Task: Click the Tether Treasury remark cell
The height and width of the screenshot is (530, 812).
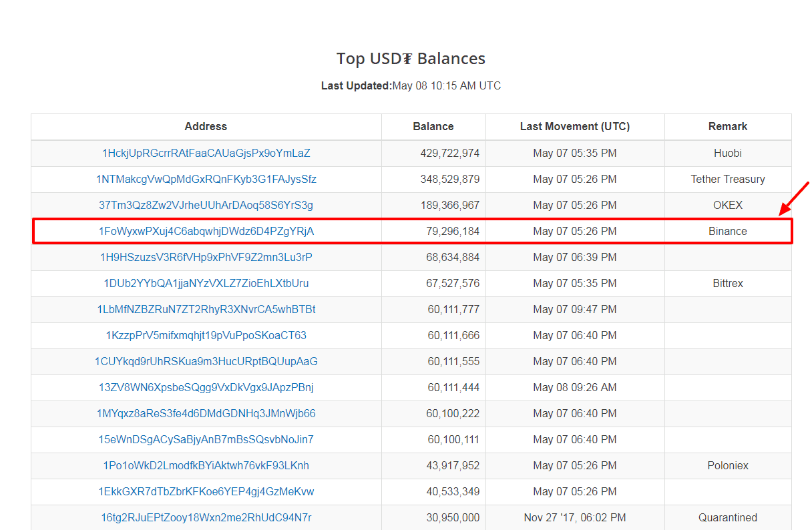Action: click(x=728, y=180)
